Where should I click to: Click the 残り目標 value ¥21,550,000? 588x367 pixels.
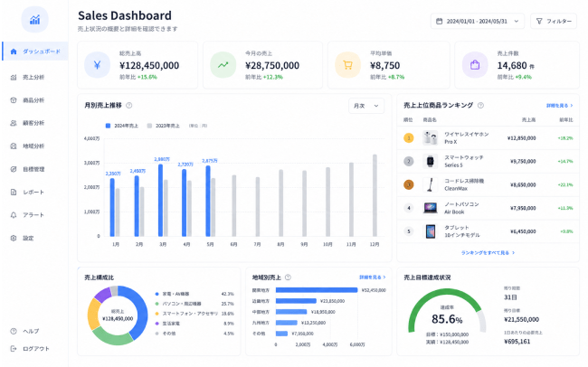522,319
